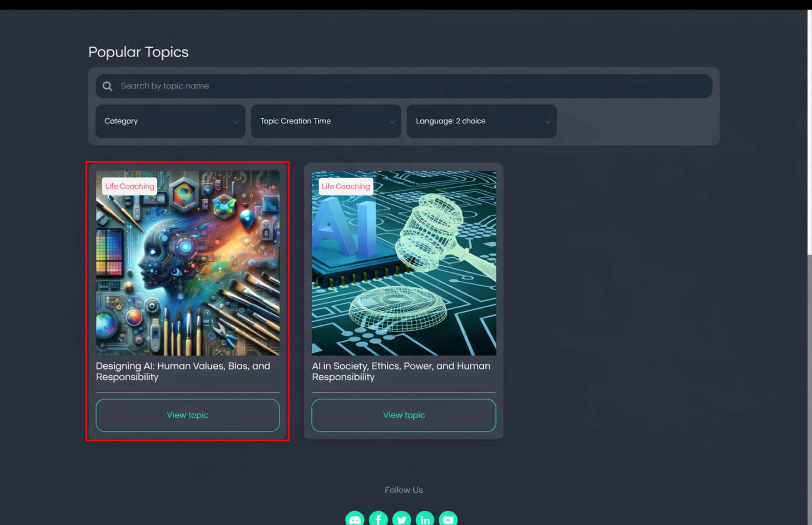The width and height of the screenshot is (812, 525).
Task: View topic for Designing AI card
Action: pyautogui.click(x=188, y=415)
